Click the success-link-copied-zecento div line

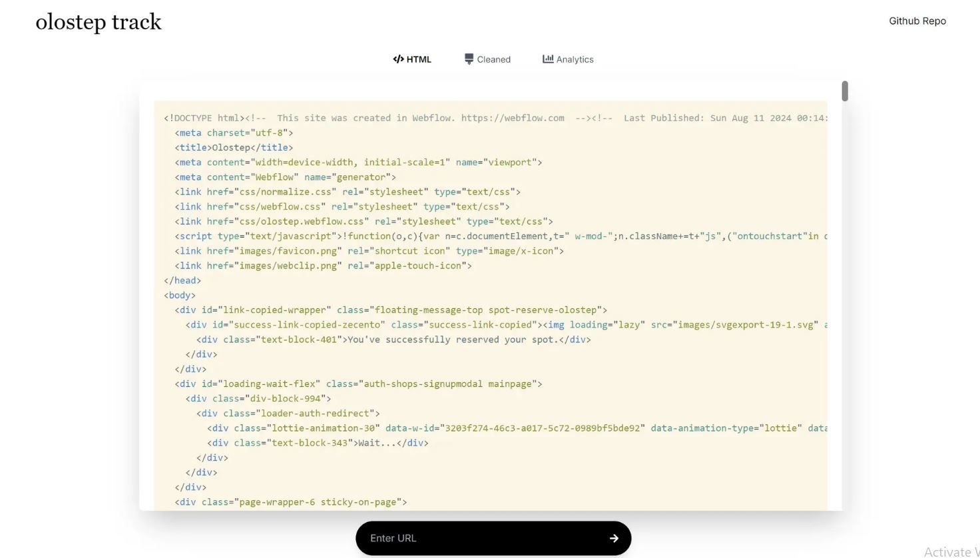tap(506, 324)
